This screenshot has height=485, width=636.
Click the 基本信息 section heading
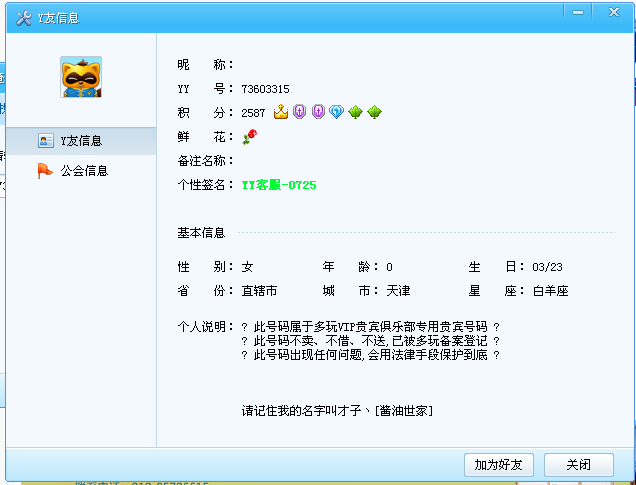pos(201,233)
